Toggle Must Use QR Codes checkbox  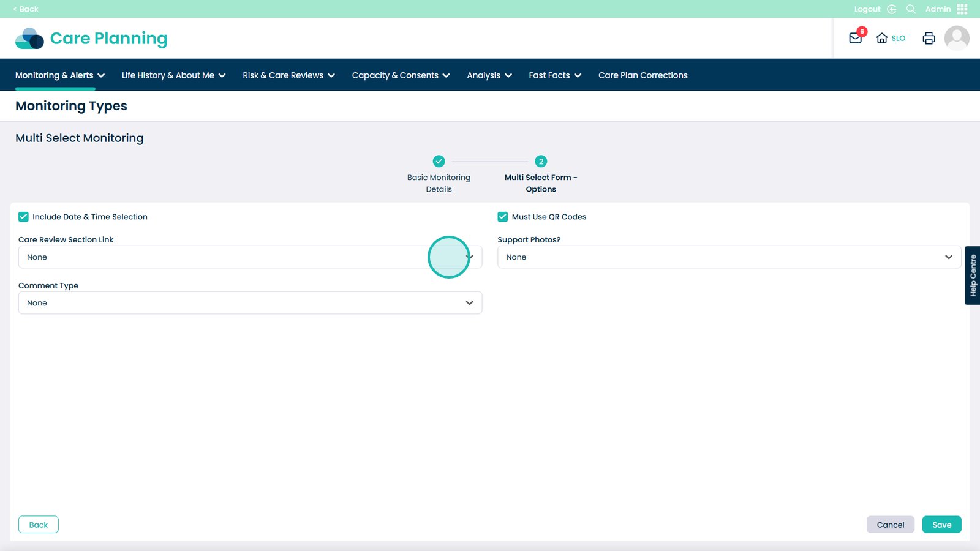503,217
